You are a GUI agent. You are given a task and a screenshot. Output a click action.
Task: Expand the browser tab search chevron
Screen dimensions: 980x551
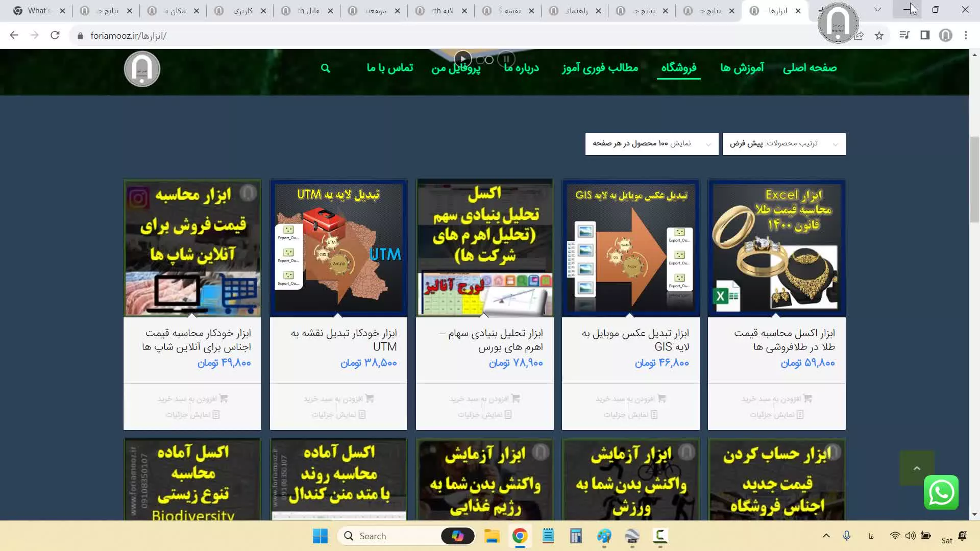click(x=877, y=10)
